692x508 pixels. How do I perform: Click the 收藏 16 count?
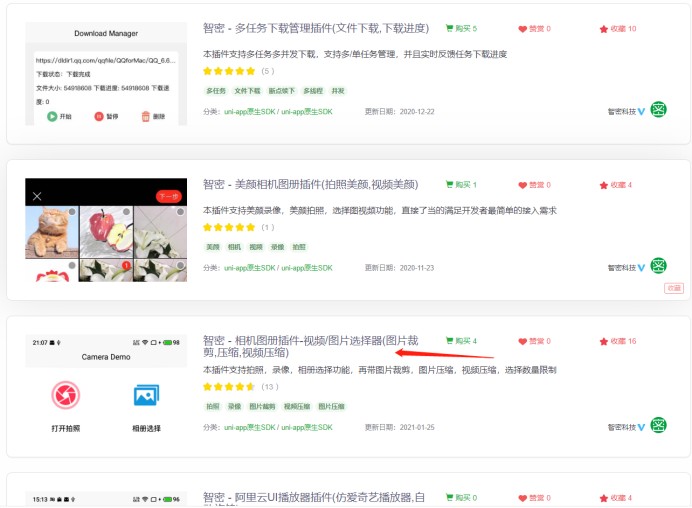coord(623,341)
